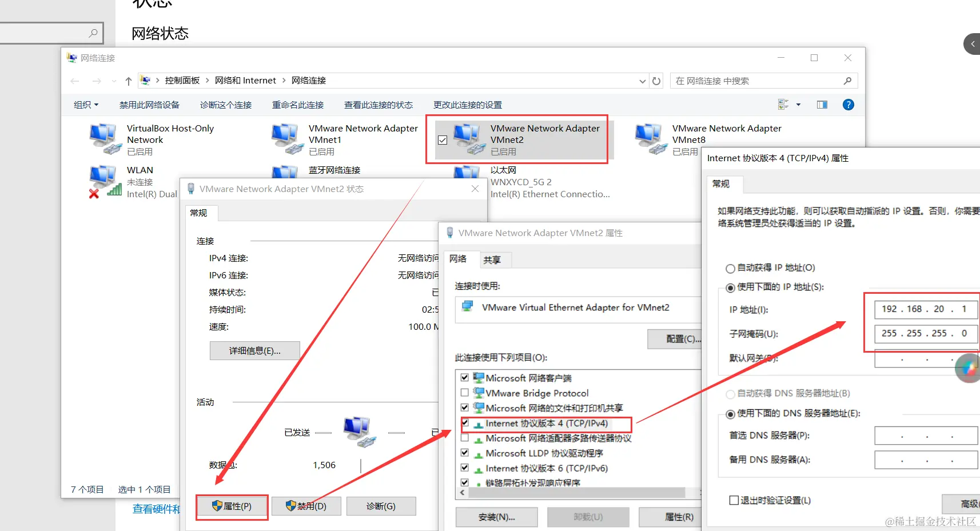Open the 详细信息(E)... button
980x531 pixels.
coord(255,351)
